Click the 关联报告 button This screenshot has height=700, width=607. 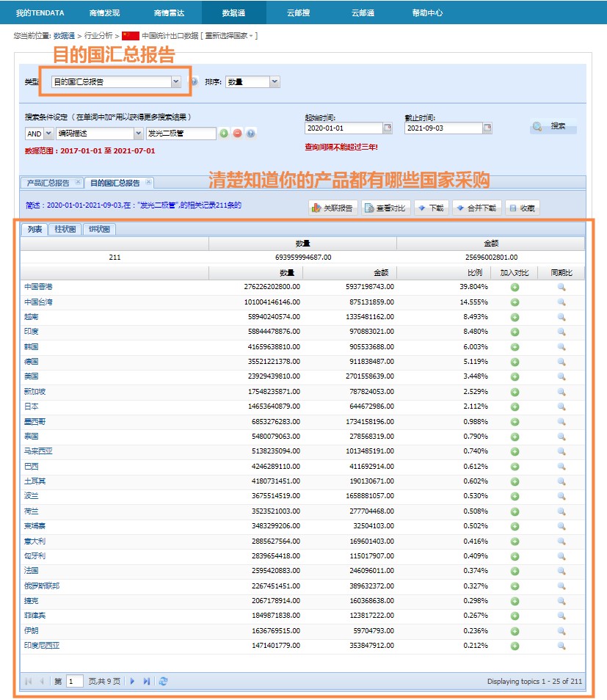pyautogui.click(x=332, y=208)
